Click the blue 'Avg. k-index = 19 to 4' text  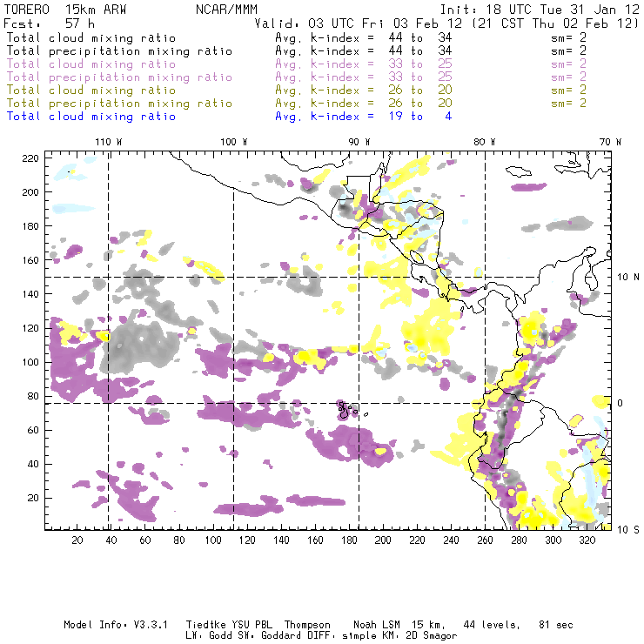[364, 117]
